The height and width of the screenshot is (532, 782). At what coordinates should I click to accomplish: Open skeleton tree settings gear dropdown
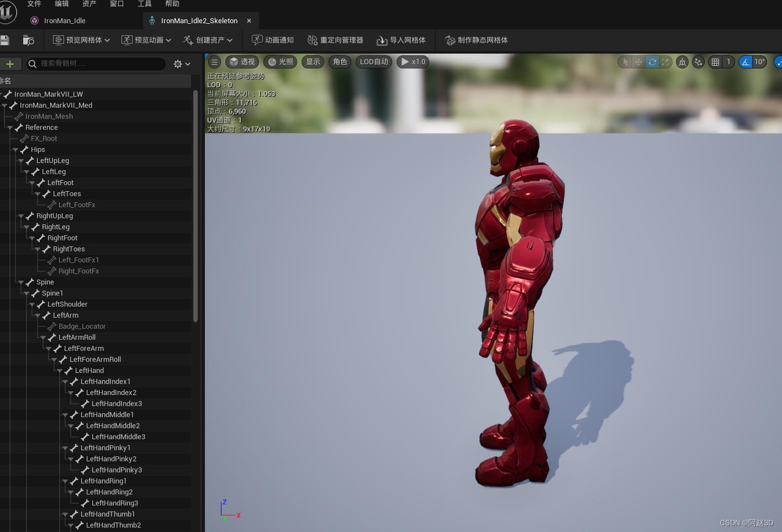(182, 64)
